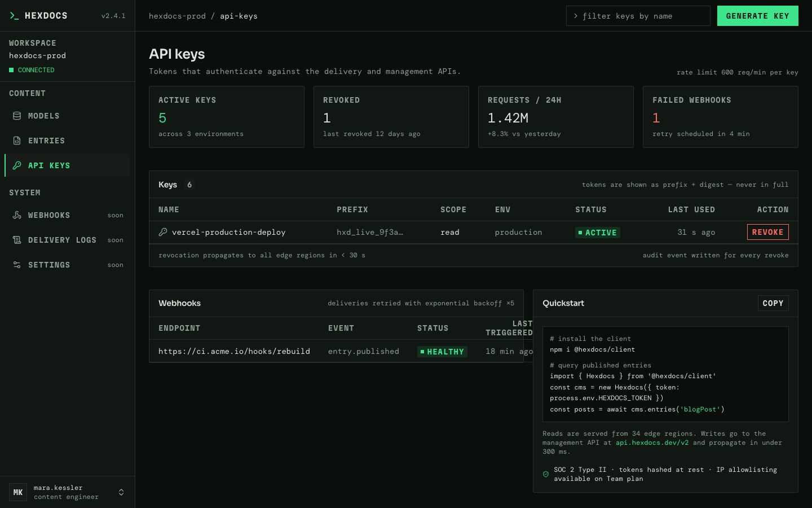Click the https://ci.acme.io/hooks/rebuild endpoint
Screen dimensions: 812x508
click(x=234, y=351)
